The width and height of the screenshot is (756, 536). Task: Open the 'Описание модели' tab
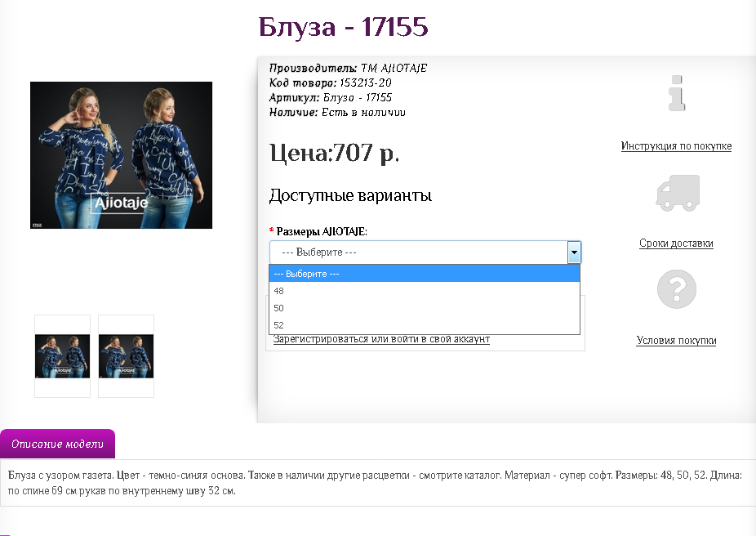[57, 444]
